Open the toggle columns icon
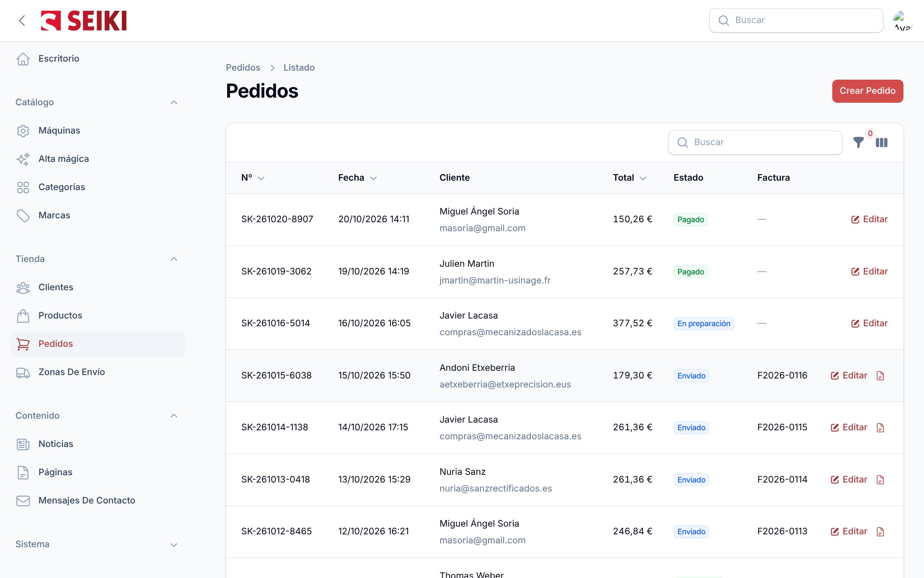Viewport: 924px width, 578px height. click(x=881, y=143)
